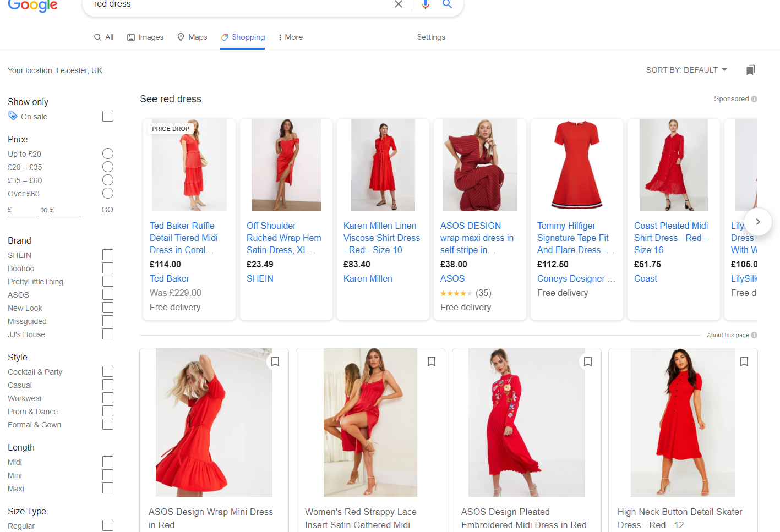Switch to Maps tab
Viewport: 780px width, 532px height.
tap(192, 37)
